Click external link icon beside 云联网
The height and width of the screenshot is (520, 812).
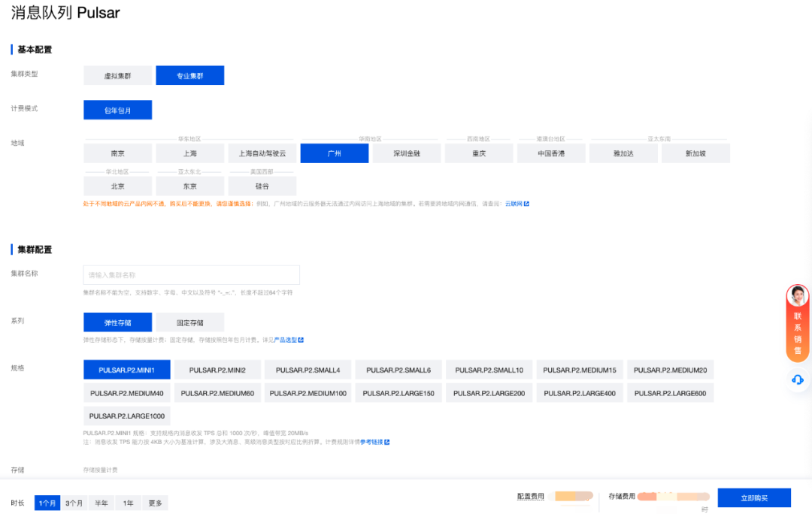click(x=526, y=204)
